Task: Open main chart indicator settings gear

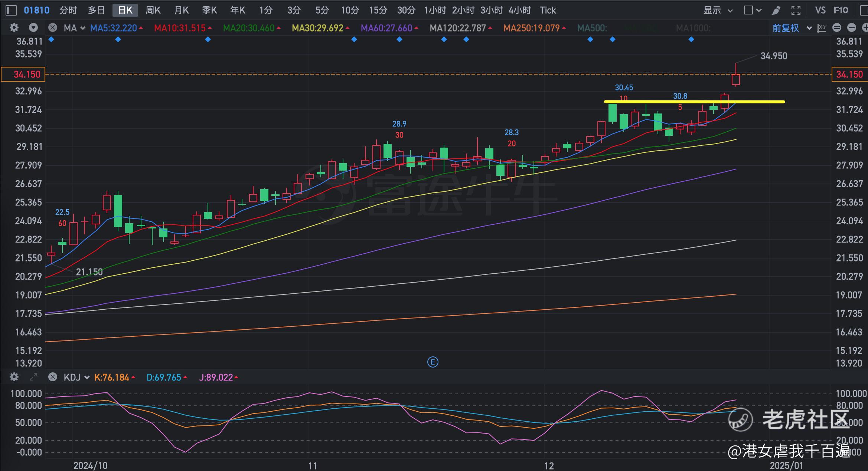Action: (x=14, y=28)
